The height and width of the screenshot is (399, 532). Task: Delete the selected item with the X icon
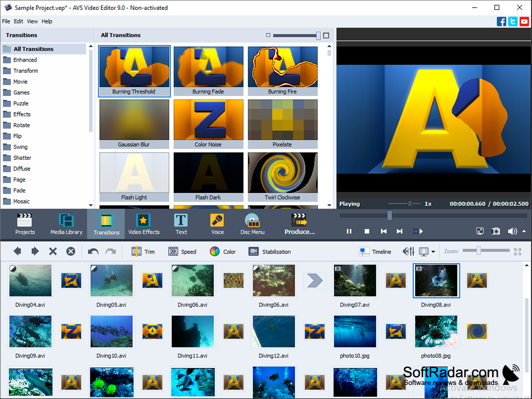point(53,252)
